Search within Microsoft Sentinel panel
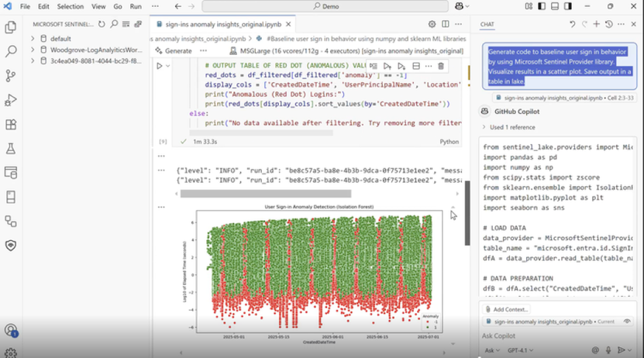 114,24
